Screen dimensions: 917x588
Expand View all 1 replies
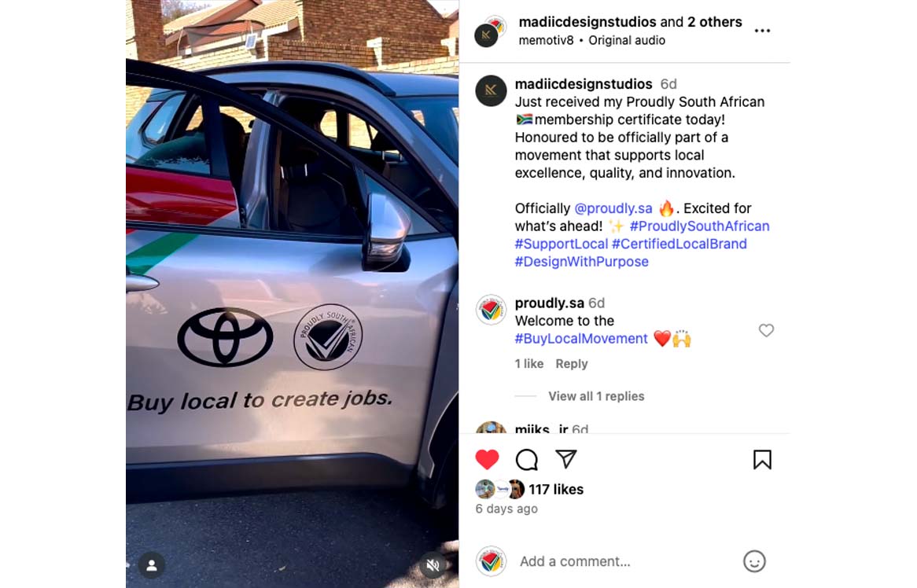(x=596, y=396)
